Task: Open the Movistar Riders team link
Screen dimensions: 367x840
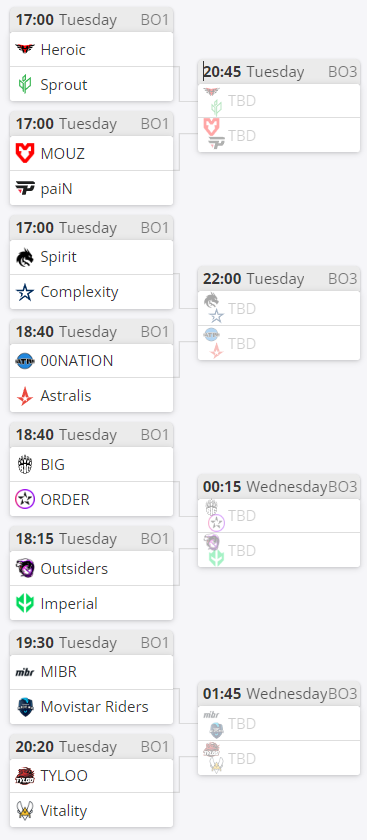Action: point(94,707)
